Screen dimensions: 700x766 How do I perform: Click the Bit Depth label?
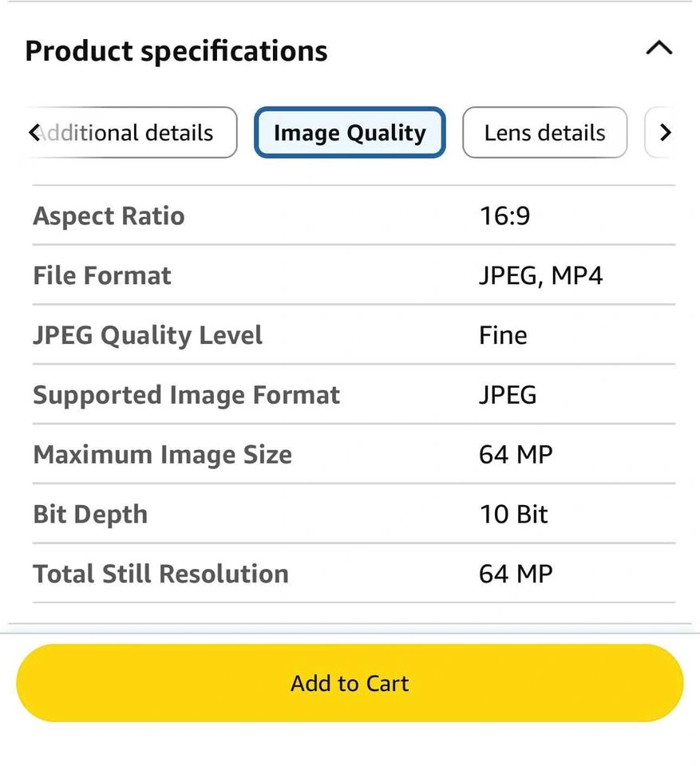click(90, 515)
